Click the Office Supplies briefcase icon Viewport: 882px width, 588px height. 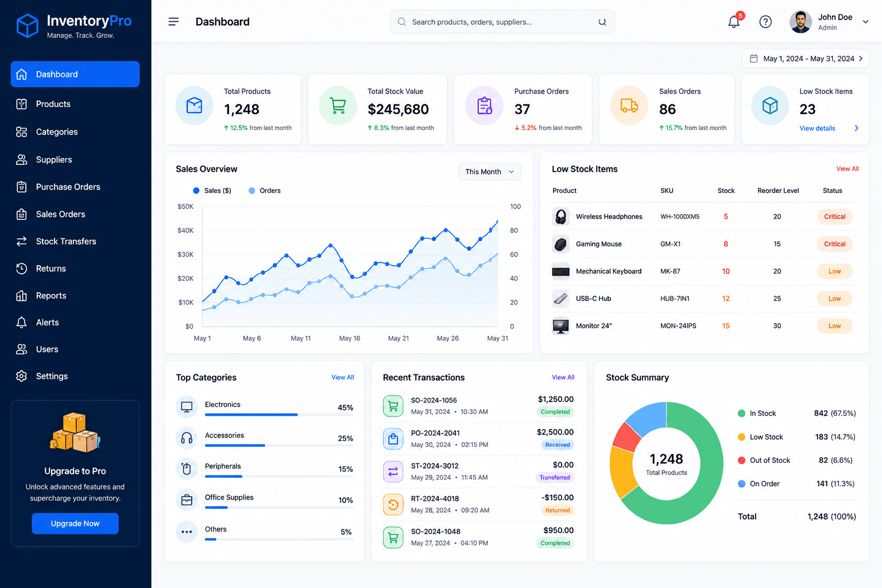pos(187,500)
